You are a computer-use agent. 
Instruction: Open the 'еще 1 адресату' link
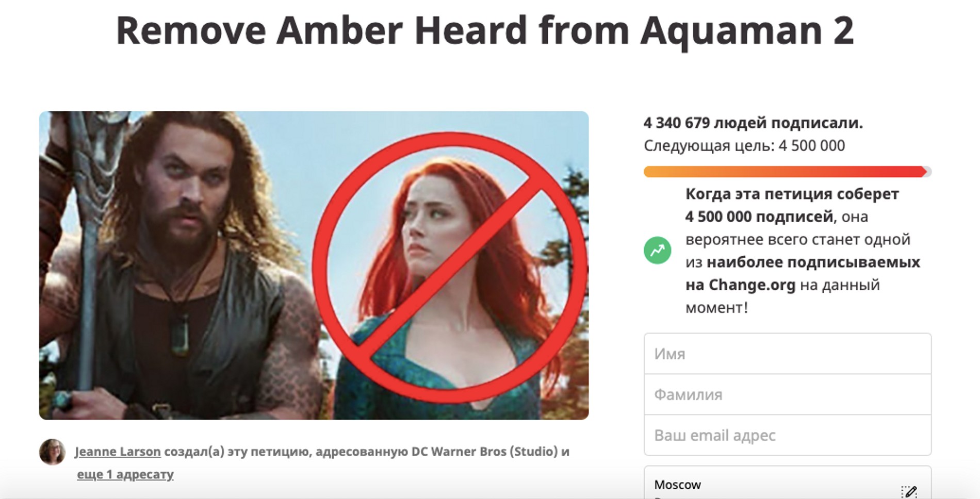[x=125, y=474]
